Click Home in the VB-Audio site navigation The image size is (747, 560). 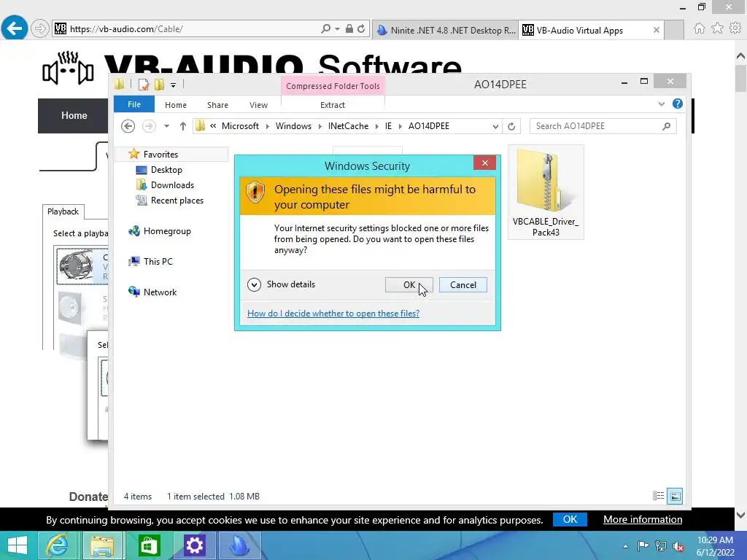coord(74,116)
